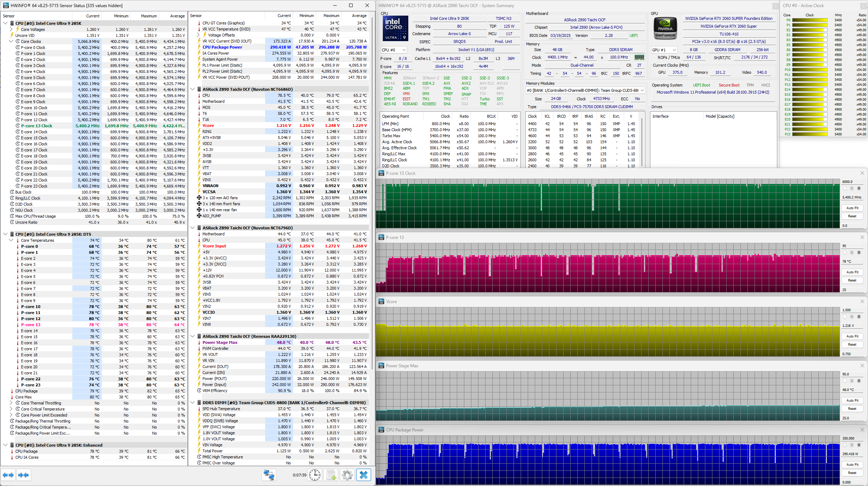Click the Vcore graph maximum value field 1.500
Image resolution: width=868 pixels, height=486 pixels.
(851, 310)
